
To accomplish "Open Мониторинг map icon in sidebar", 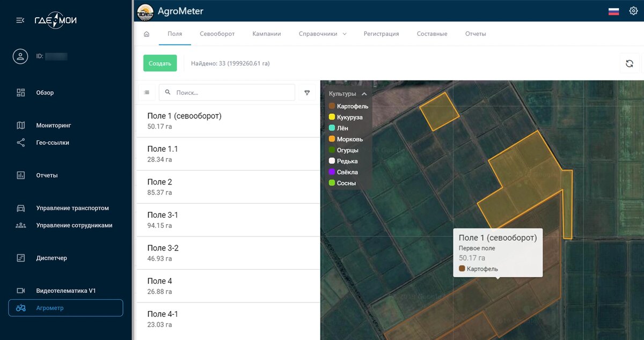I will (21, 125).
